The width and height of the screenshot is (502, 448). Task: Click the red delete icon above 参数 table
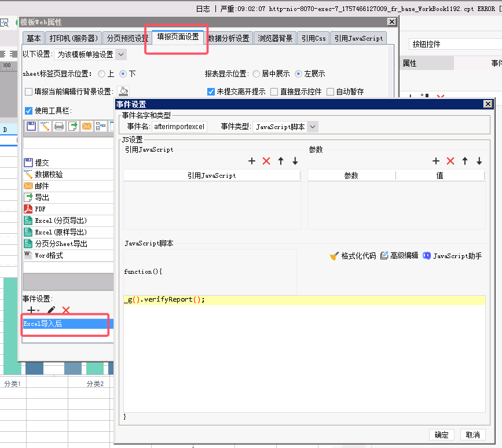coord(450,161)
